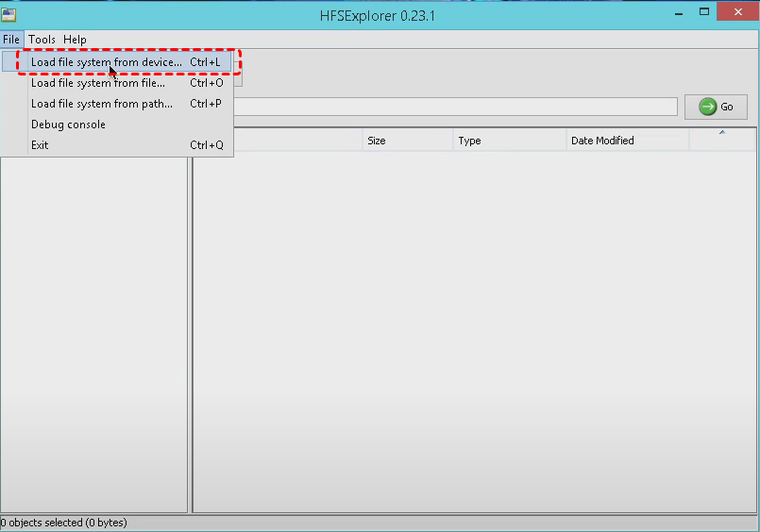The image size is (760, 532).
Task: Click the empty file list area
Action: (x=472, y=330)
